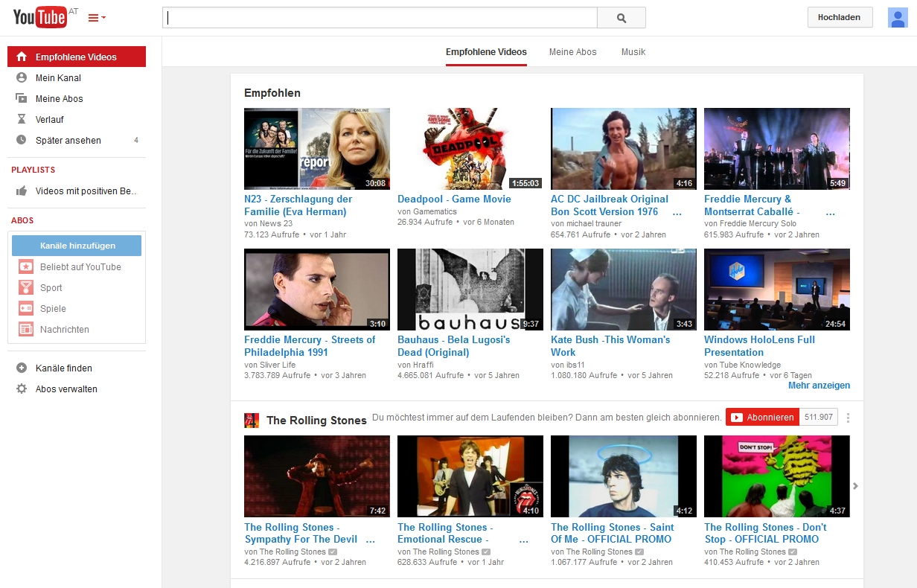Screen dimensions: 917x588
Task: Click the magnifier search button
Action: coord(622,18)
